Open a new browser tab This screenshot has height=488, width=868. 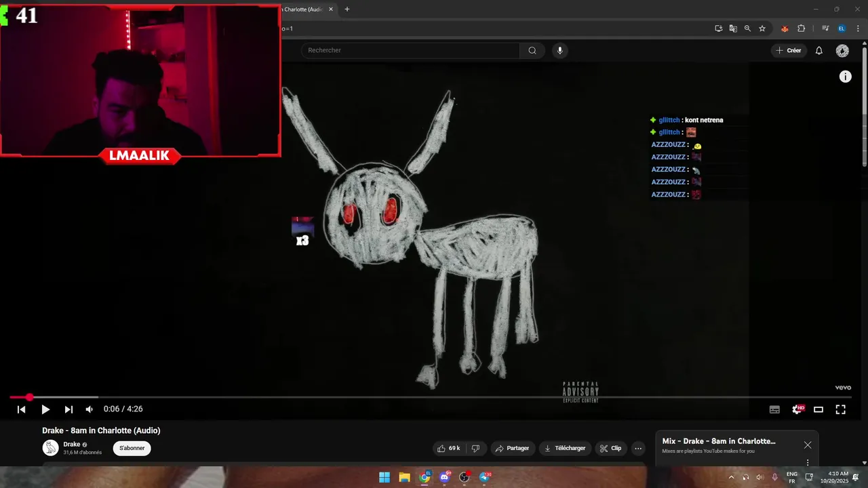347,9
